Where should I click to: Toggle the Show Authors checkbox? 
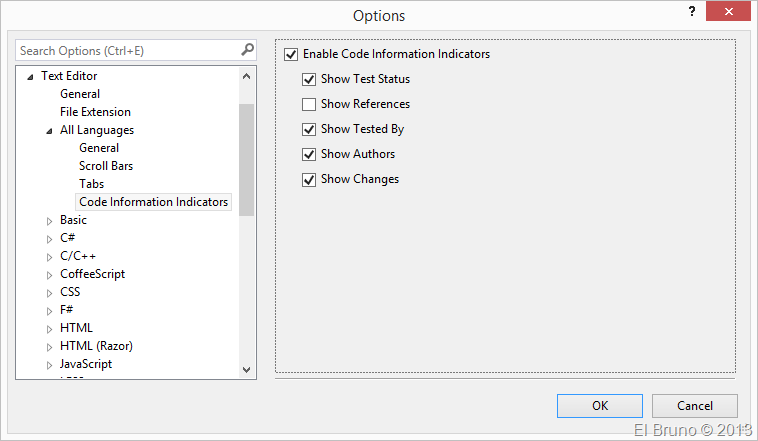coord(309,154)
